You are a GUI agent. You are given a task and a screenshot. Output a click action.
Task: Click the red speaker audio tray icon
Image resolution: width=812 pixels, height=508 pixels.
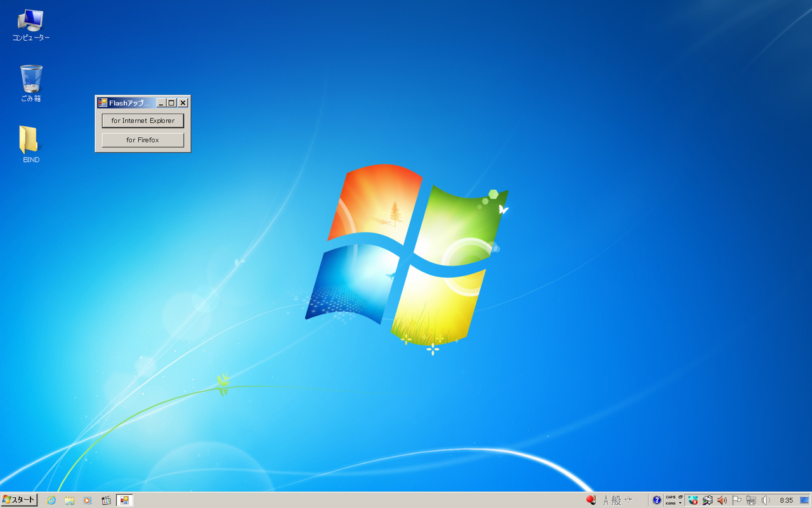722,500
